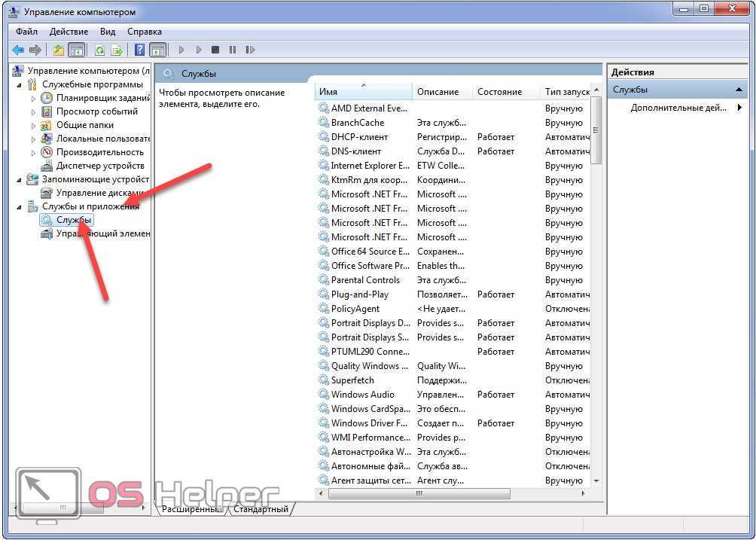Click the horizontal scrollbar of services list
This screenshot has width=756, height=540.
click(x=452, y=494)
